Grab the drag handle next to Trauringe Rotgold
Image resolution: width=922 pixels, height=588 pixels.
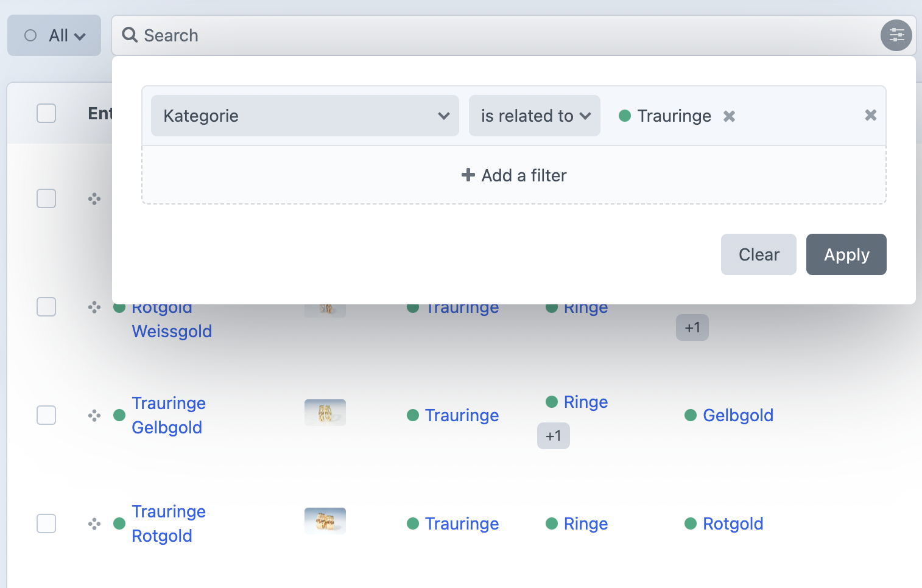(x=94, y=523)
